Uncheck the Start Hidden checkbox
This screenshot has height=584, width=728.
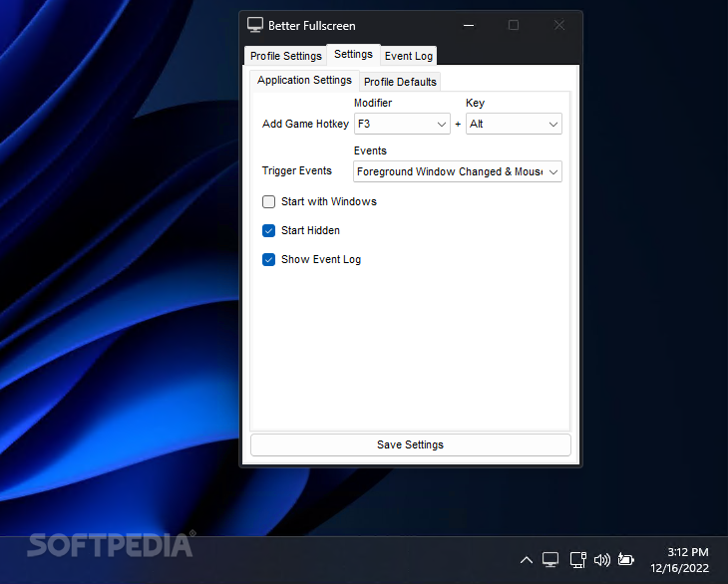coord(269,230)
